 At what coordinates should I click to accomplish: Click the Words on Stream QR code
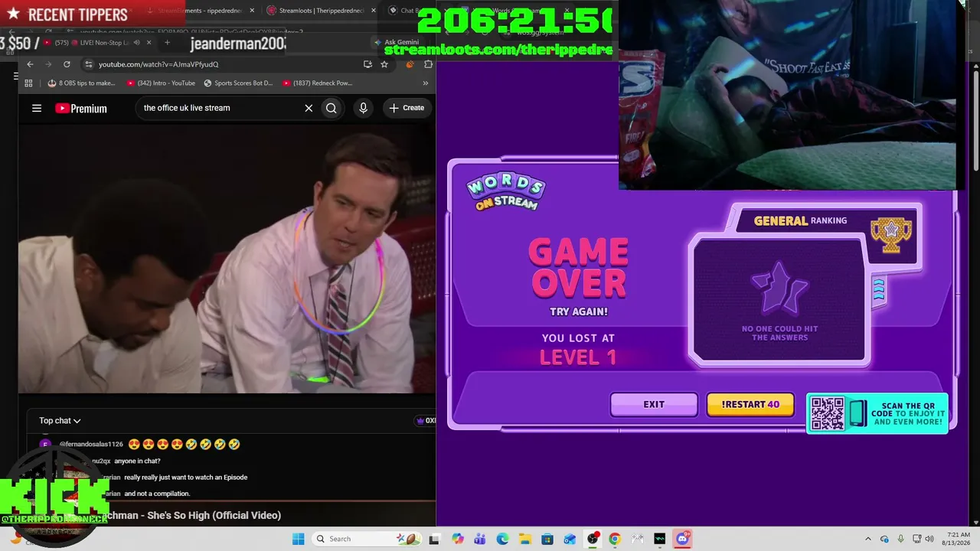click(x=828, y=413)
